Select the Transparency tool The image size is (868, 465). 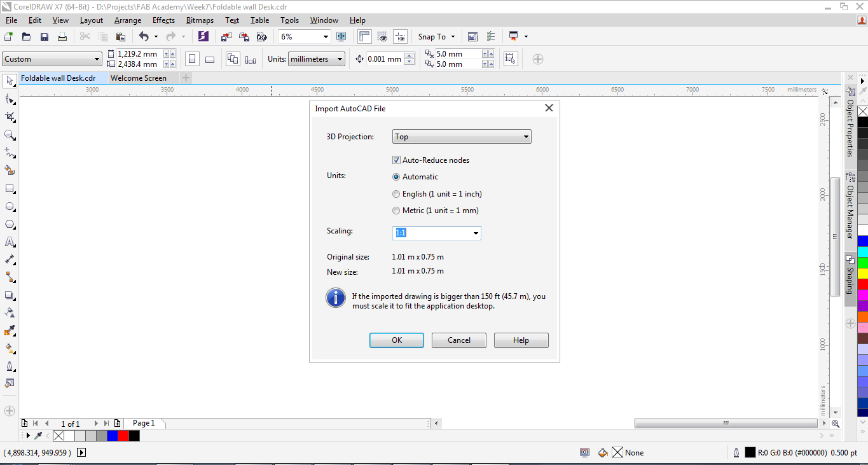click(x=10, y=313)
